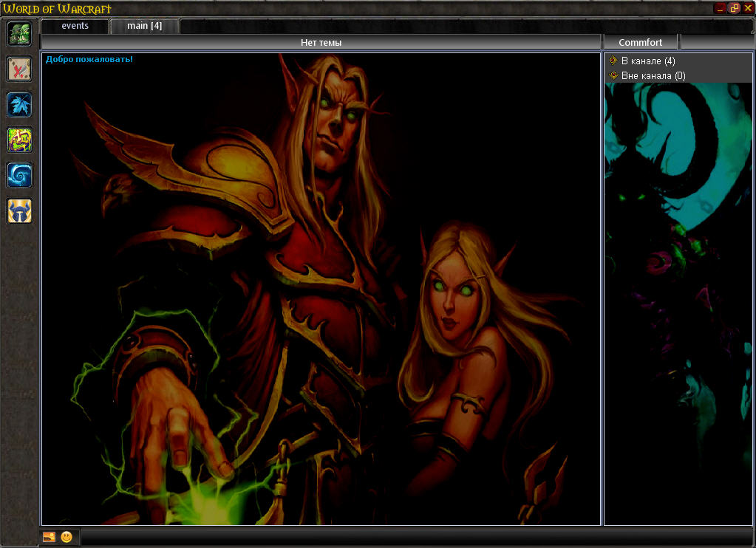Click the 'Добро пожаловать!' welcome text
The height and width of the screenshot is (548, 756).
[89, 59]
